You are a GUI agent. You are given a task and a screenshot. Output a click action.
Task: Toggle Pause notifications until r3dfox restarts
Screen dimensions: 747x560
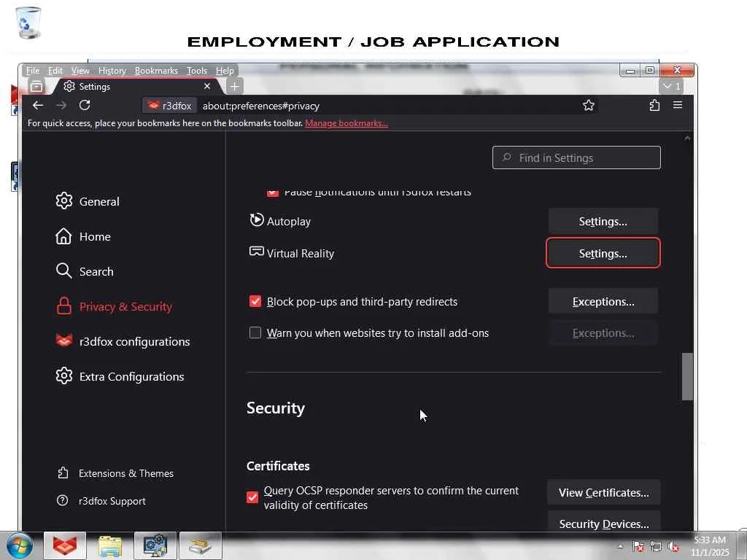tap(273, 192)
